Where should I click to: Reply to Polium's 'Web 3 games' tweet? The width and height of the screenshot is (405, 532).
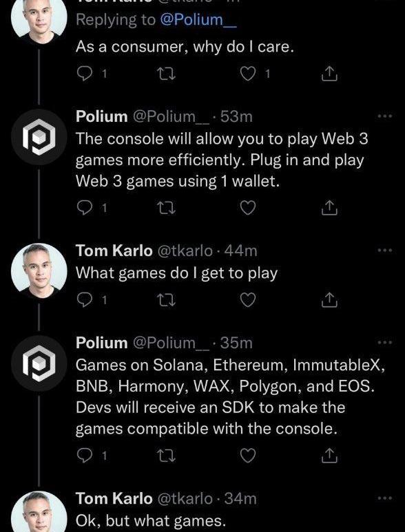84,208
